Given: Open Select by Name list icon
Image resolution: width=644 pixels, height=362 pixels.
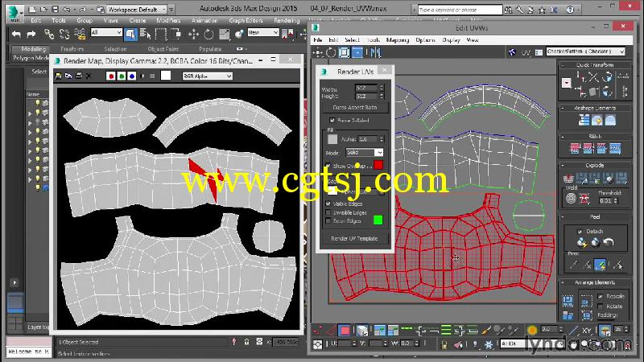Looking at the screenshot, I should point(145,34).
